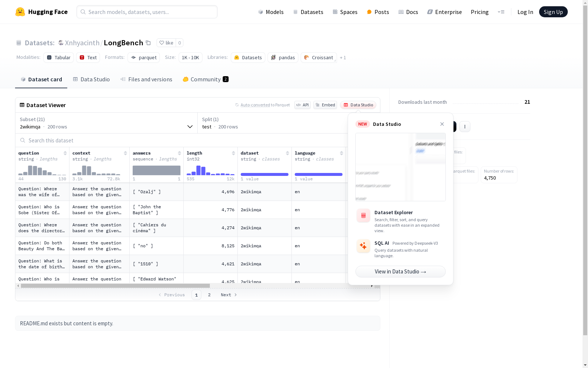
Task: Open the Pricing page link
Action: point(480,12)
